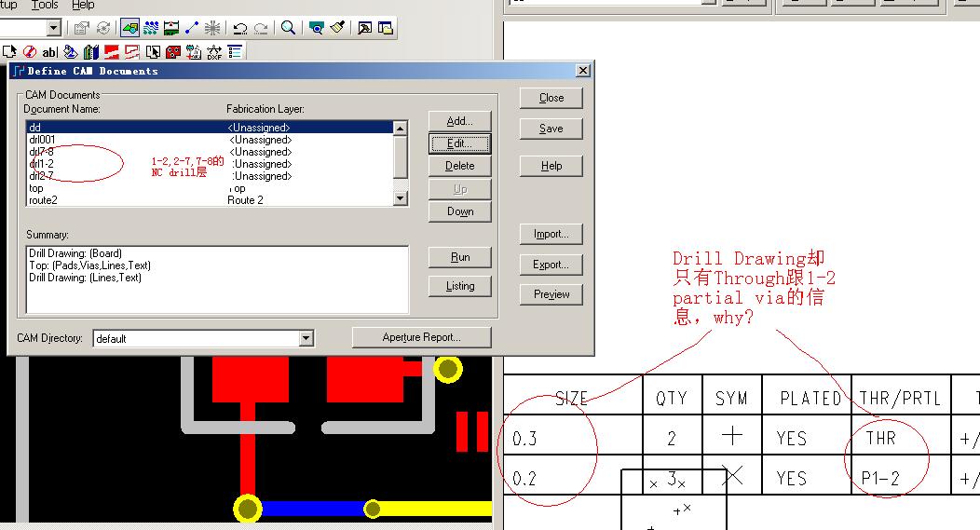980x530 pixels.
Task: Open the Help menu
Action: coord(83,5)
